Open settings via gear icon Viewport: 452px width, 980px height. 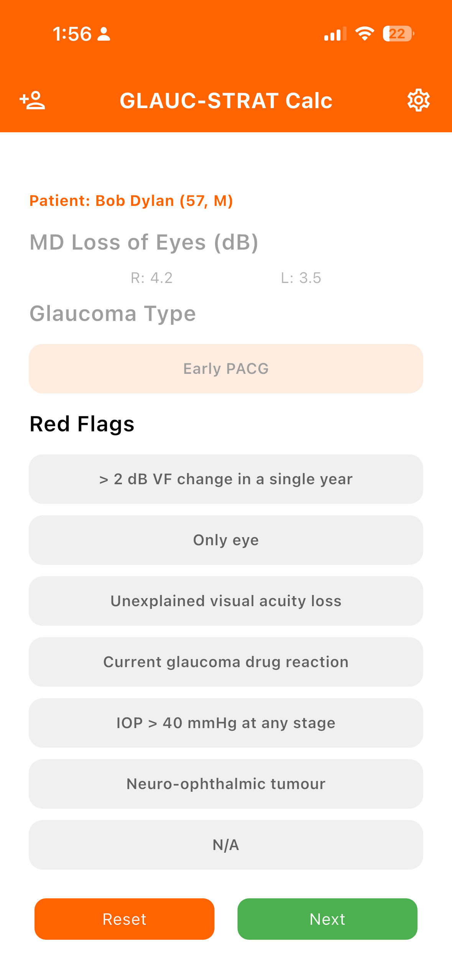418,100
